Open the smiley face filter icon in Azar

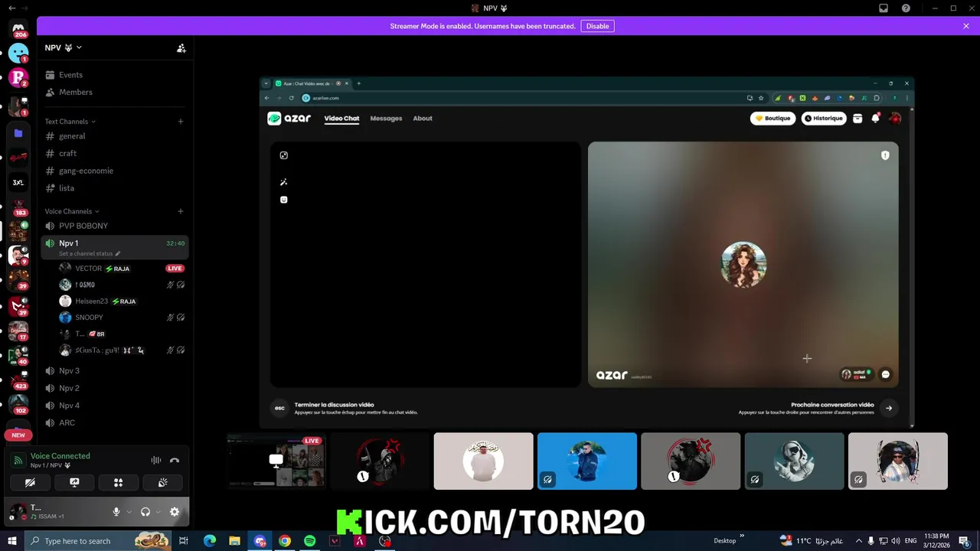point(284,200)
